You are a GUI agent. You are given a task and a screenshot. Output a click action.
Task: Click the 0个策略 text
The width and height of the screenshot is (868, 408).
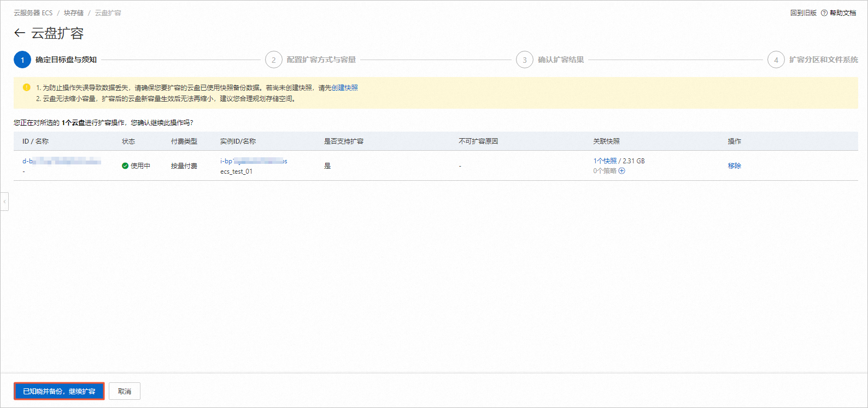point(605,171)
